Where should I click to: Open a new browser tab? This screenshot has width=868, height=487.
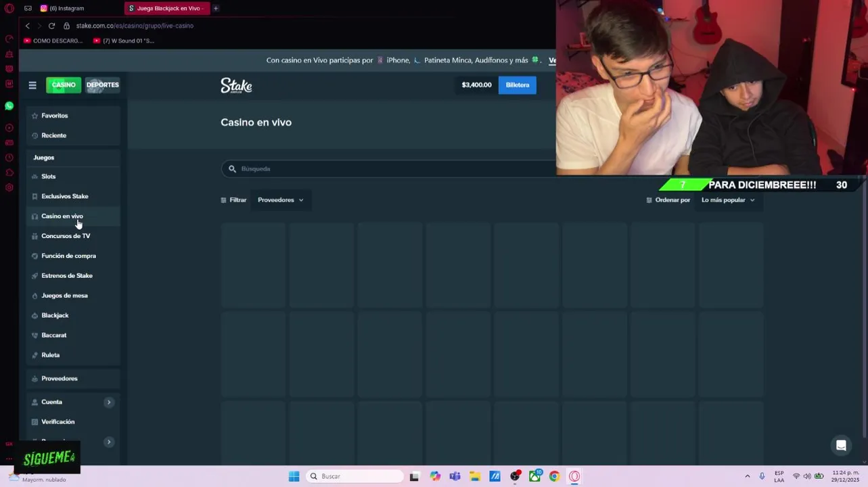coord(215,8)
